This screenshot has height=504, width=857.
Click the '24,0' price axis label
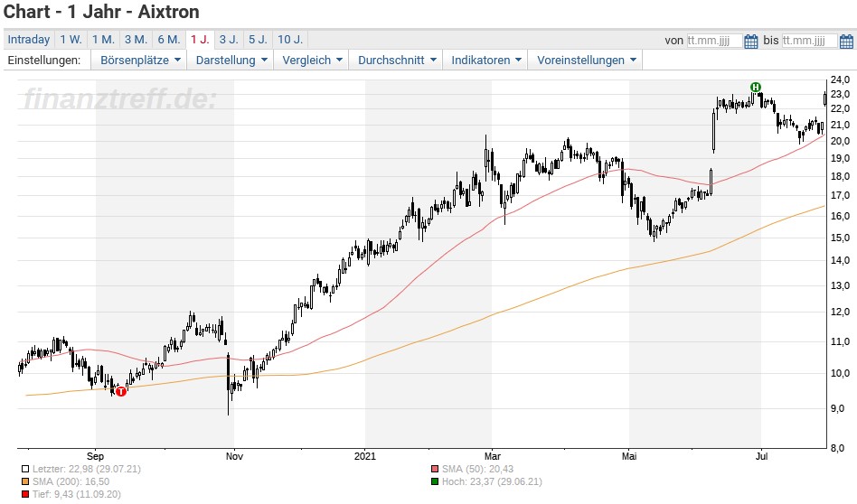(x=840, y=79)
